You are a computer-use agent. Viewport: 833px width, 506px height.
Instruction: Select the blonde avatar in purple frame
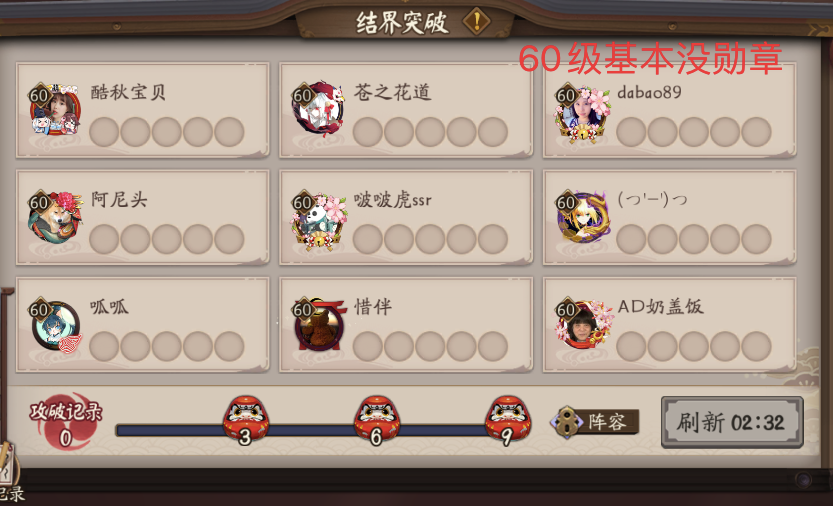583,217
